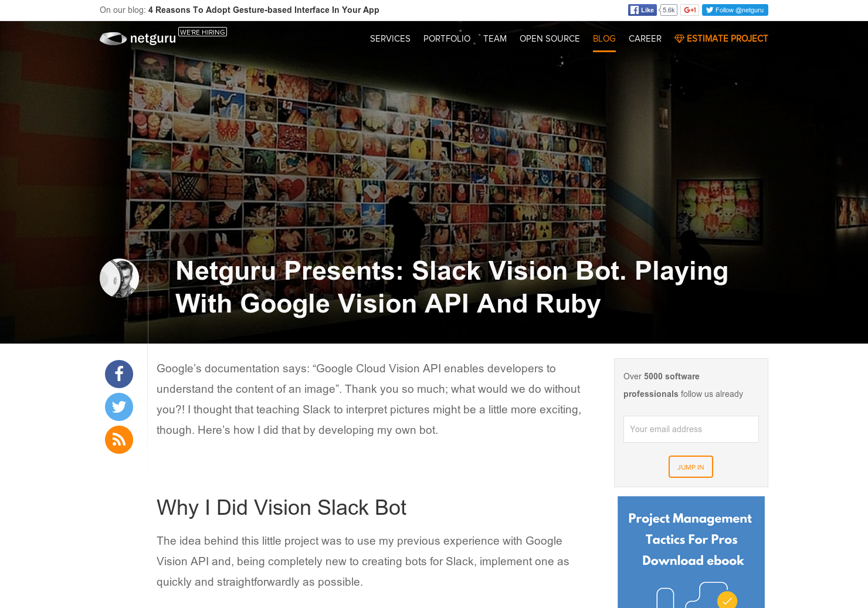The height and width of the screenshot is (608, 868).
Task: Open the RSS feed
Action: [x=119, y=440]
